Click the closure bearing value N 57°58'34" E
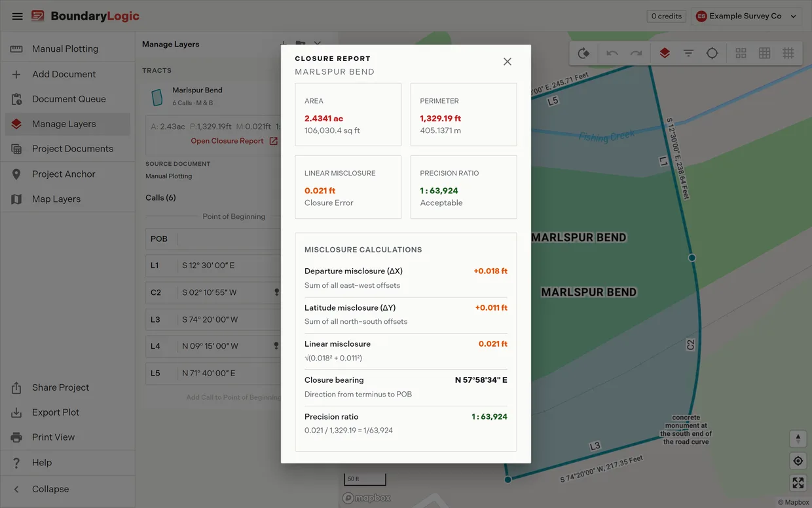This screenshot has width=812, height=508. tap(481, 380)
